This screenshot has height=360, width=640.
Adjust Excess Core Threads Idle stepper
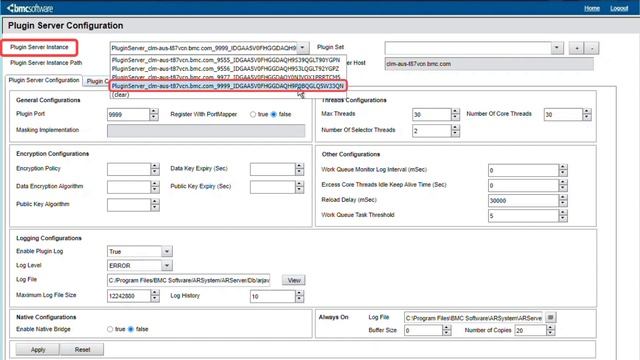pos(563,185)
